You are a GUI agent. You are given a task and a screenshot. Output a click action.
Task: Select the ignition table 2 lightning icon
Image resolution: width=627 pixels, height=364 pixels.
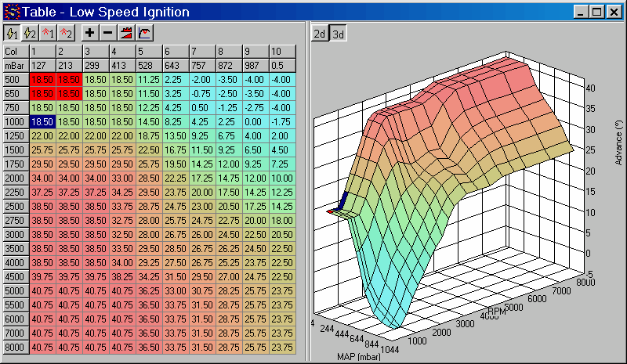[x=30, y=33]
